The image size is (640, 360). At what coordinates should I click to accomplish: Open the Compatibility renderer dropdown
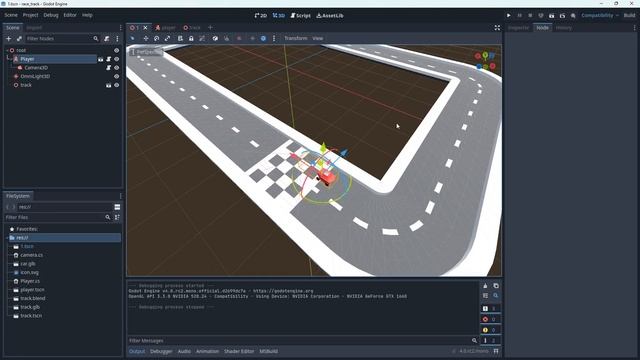600,16
